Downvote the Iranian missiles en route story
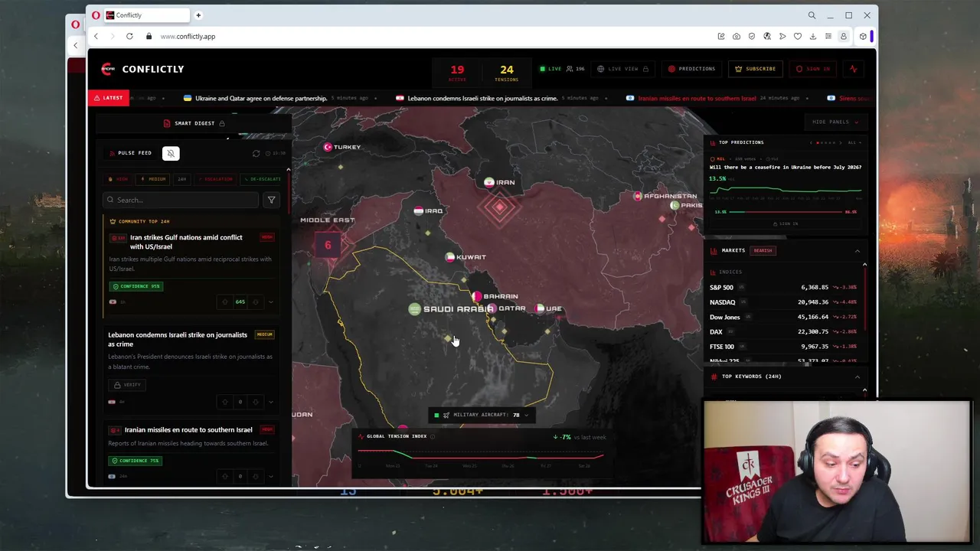Viewport: 980px width, 551px height. (256, 476)
